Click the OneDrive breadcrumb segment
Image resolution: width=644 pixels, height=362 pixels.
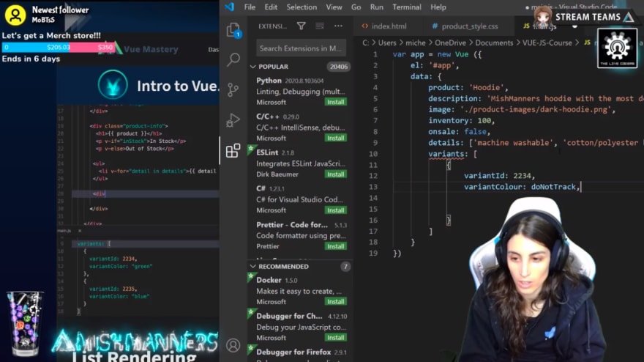(450, 43)
